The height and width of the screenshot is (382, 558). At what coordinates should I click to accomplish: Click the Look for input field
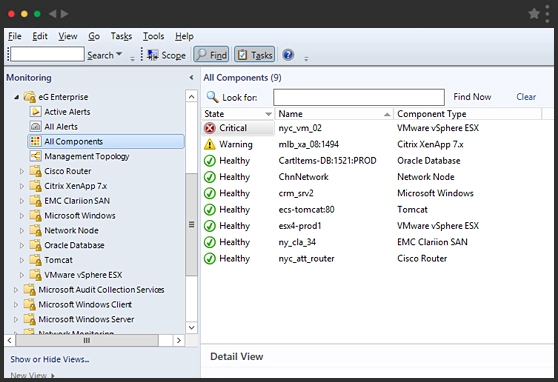tap(359, 97)
